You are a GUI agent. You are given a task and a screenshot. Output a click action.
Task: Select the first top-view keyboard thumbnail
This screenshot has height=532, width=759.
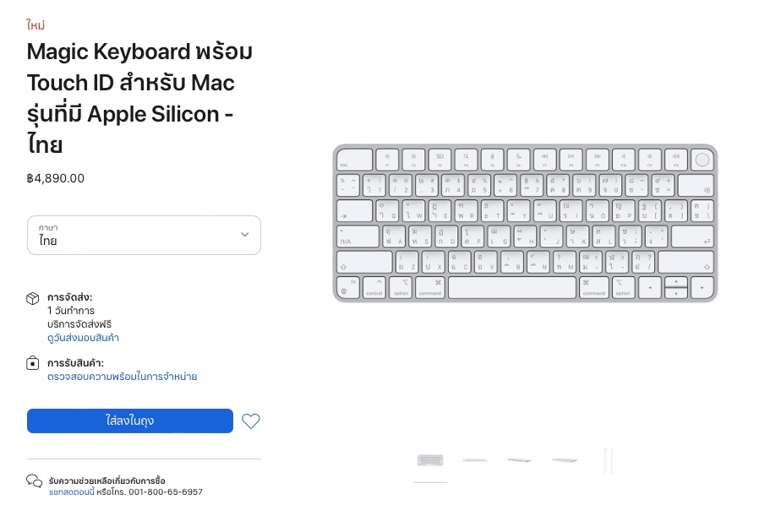click(430, 460)
